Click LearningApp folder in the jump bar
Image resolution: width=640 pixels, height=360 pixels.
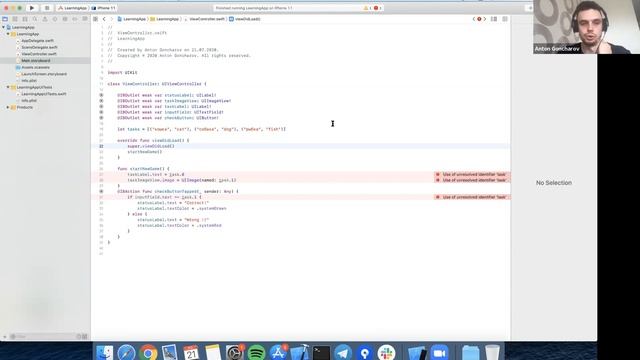164,19
